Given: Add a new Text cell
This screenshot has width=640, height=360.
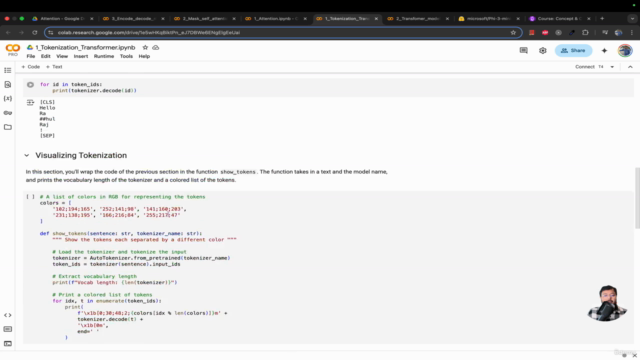Looking at the screenshot, I should click(54, 67).
